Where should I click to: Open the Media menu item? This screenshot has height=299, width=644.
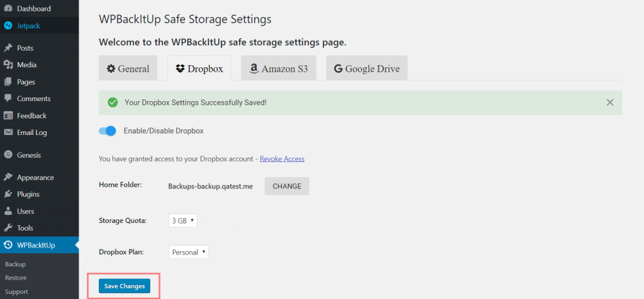pyautogui.click(x=40, y=65)
